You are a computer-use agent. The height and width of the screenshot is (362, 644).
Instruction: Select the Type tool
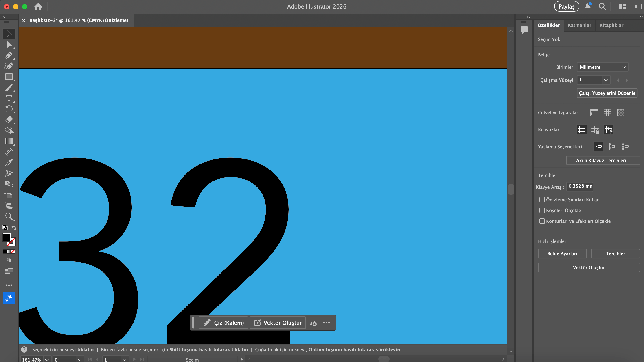tap(9, 98)
